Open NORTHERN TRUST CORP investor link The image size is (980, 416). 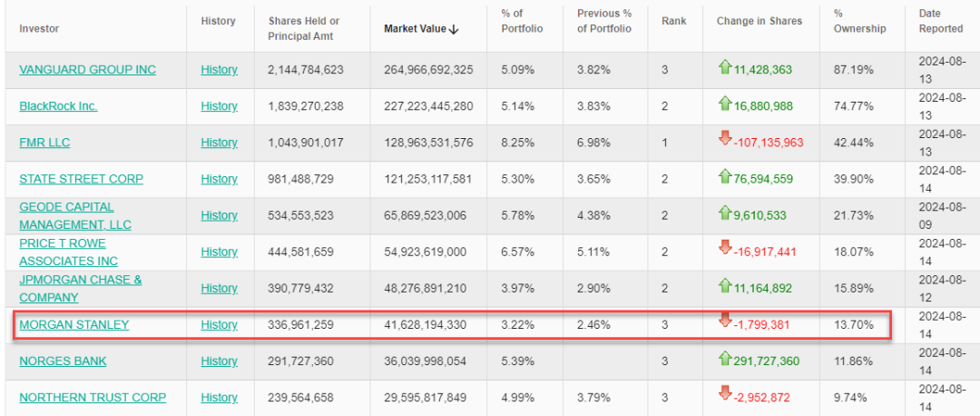tap(93, 397)
